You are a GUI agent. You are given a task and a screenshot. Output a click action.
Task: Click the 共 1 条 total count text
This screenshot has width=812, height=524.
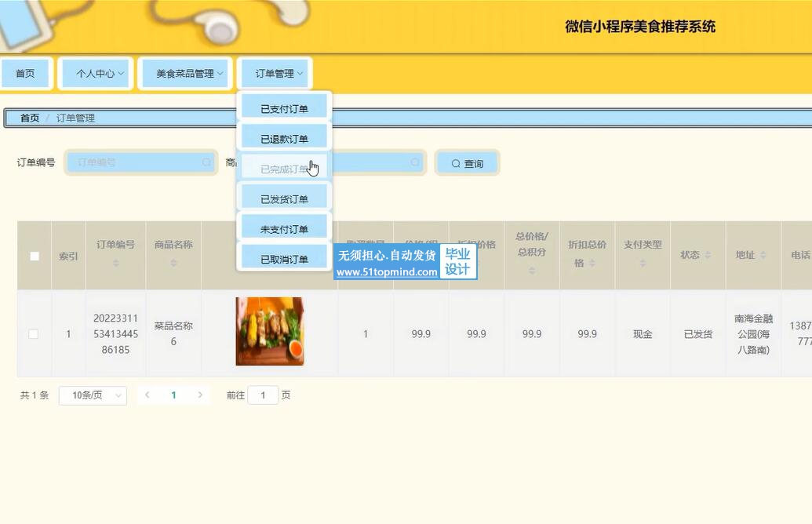coord(35,395)
